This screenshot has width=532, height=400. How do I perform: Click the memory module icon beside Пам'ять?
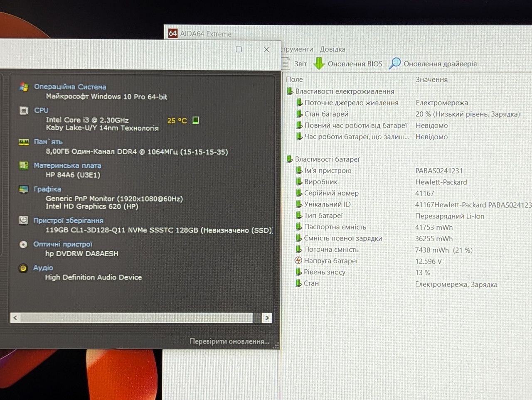[x=24, y=142]
